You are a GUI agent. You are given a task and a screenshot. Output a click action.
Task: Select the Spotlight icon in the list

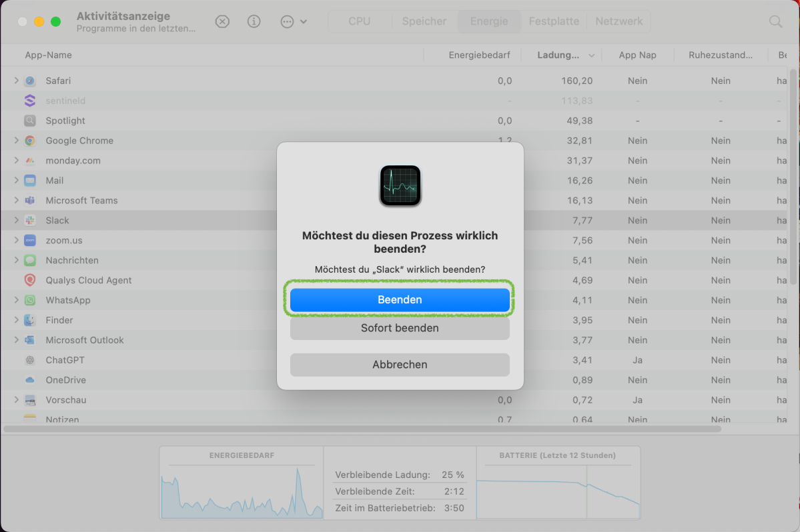click(x=30, y=120)
